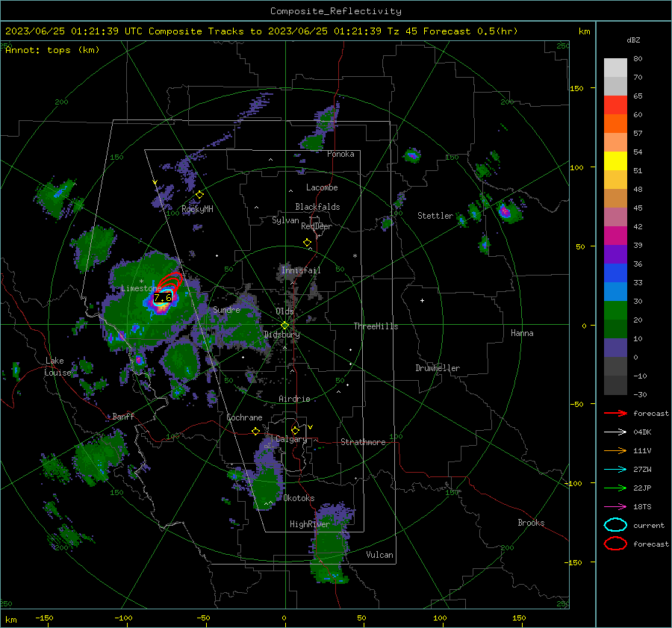Pick the bright yellow 51-54 dBZ swatch
The height and width of the screenshot is (628, 672).
click(x=615, y=161)
